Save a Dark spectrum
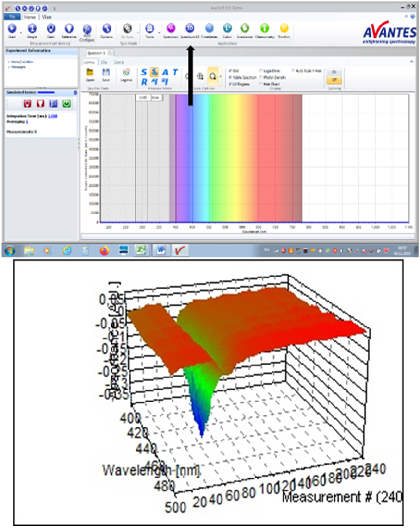420x528 pixels. click(51, 29)
